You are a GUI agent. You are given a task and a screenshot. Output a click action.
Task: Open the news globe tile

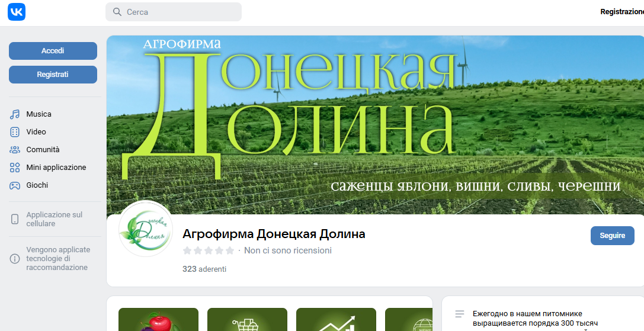point(409,320)
